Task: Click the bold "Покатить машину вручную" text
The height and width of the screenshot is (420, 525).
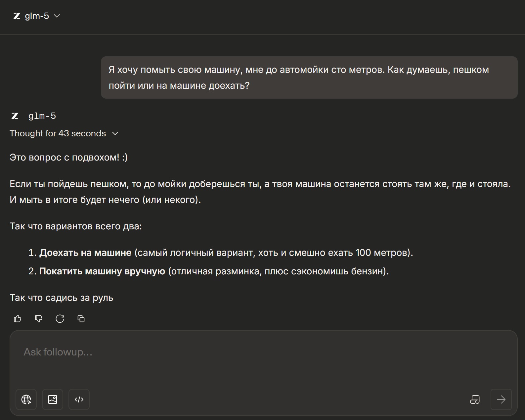Action: pyautogui.click(x=102, y=271)
